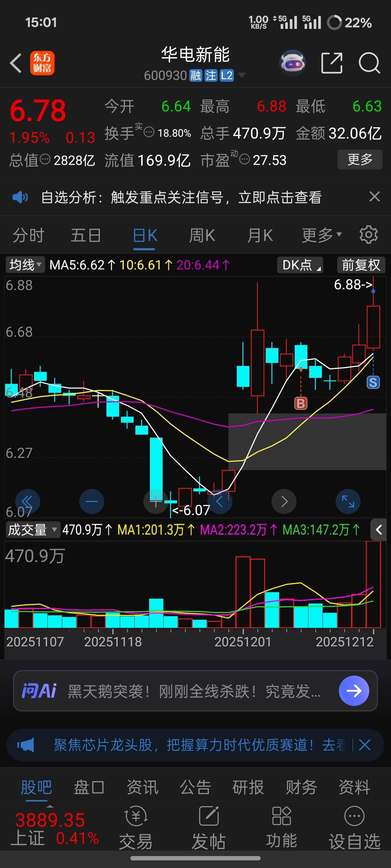Dismiss the 自选分析 notification bar
This screenshot has height=868, width=391.
(374, 196)
